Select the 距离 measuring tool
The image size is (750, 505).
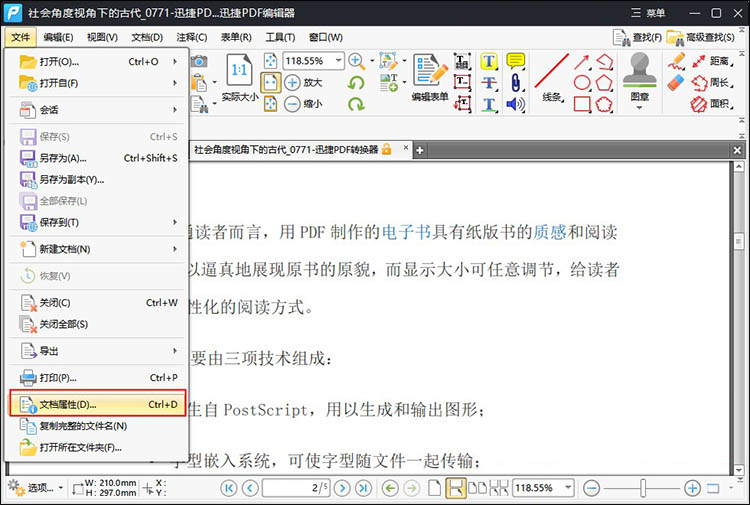pos(712,61)
